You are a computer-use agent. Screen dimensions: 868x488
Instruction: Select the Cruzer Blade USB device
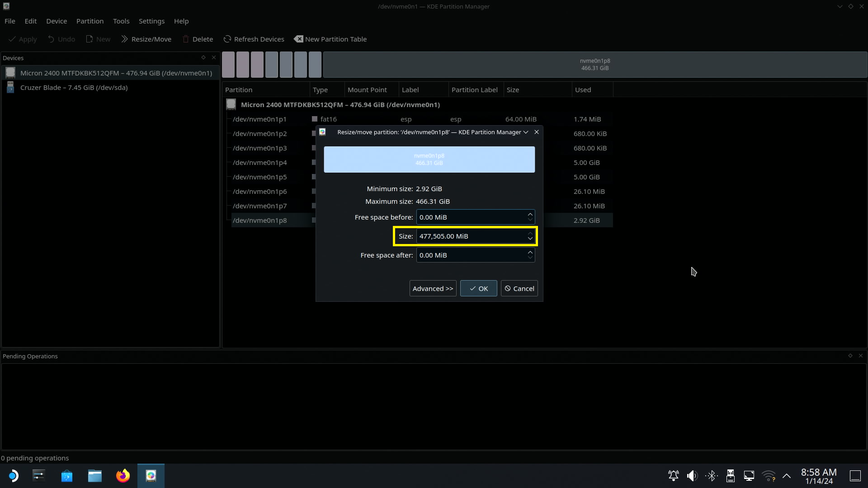pos(74,88)
